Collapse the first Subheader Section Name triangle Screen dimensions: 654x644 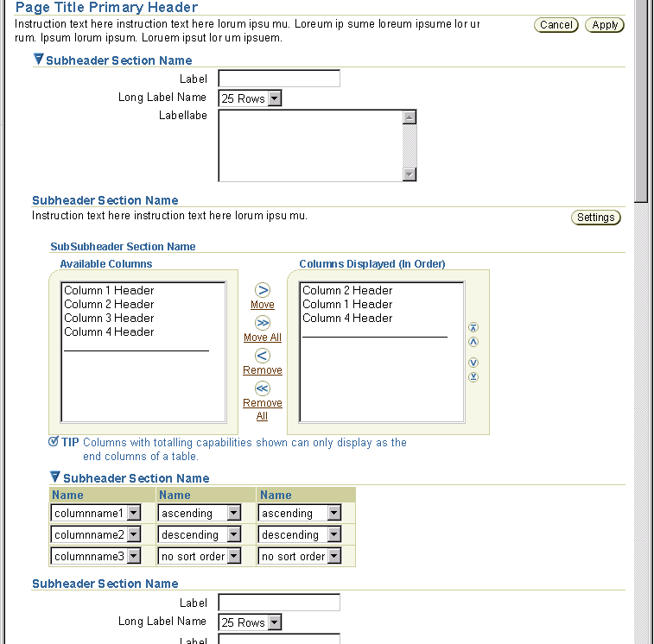[x=38, y=59]
